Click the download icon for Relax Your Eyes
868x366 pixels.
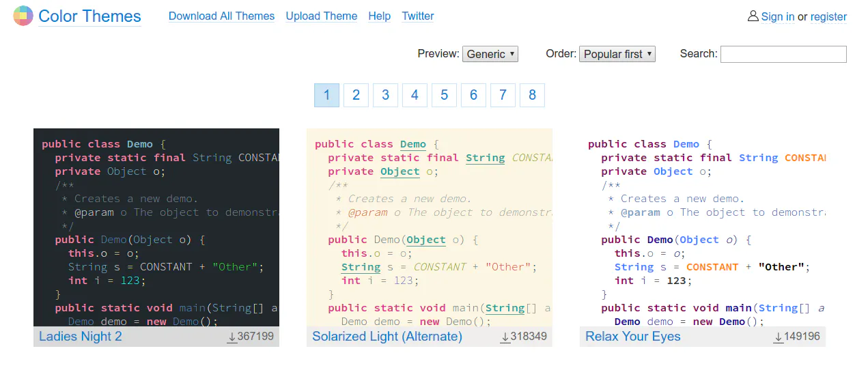tap(779, 337)
